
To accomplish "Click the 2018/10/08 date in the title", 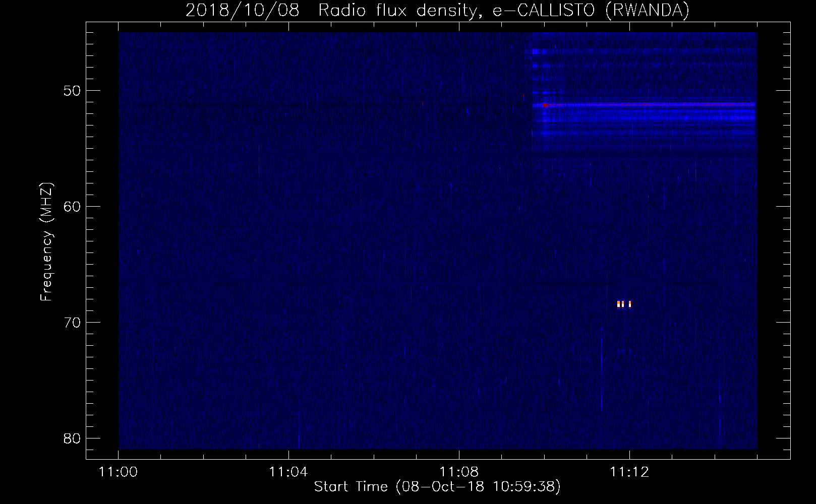I will click(x=242, y=11).
